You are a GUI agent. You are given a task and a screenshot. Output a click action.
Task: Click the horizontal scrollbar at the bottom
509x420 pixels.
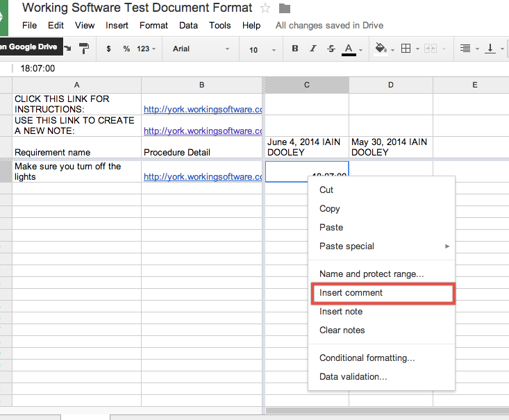387,410
